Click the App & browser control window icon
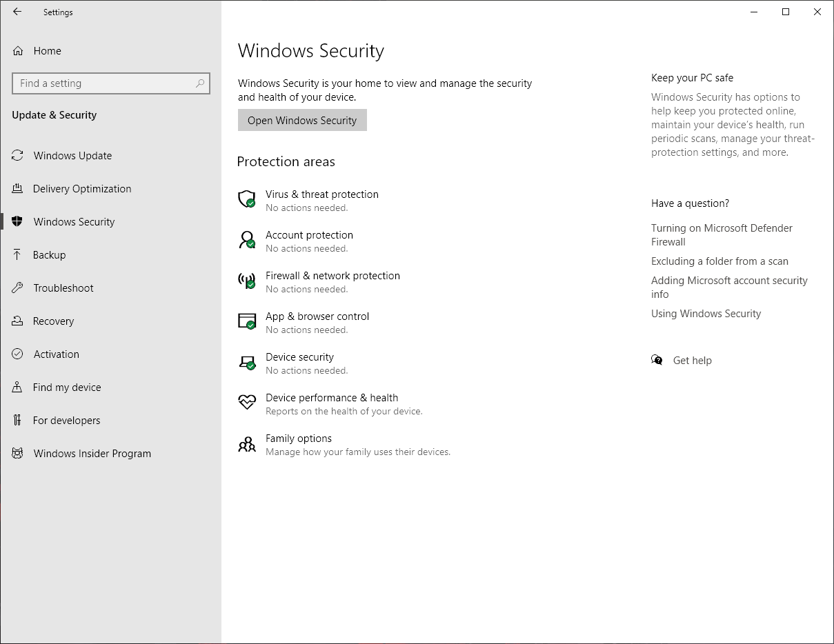The image size is (834, 644). pyautogui.click(x=247, y=322)
